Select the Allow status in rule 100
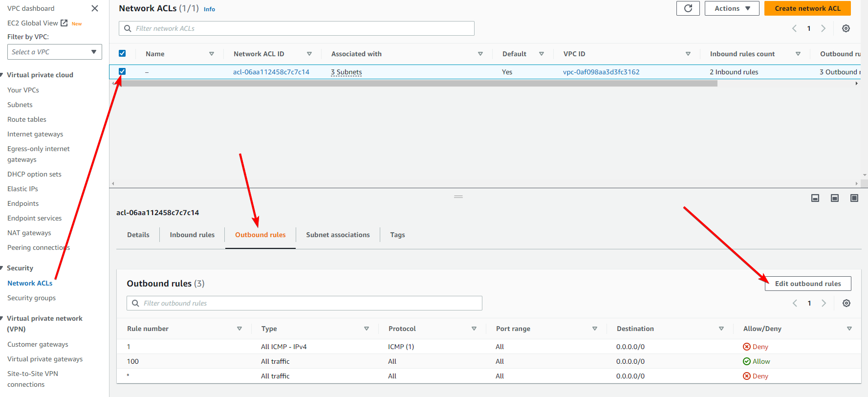Image resolution: width=868 pixels, height=397 pixels. click(756, 361)
